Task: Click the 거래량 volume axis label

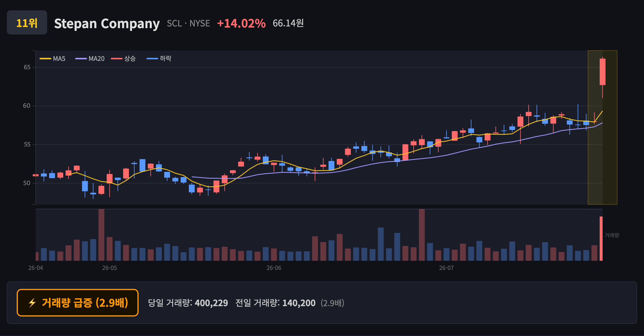Action: [612, 235]
